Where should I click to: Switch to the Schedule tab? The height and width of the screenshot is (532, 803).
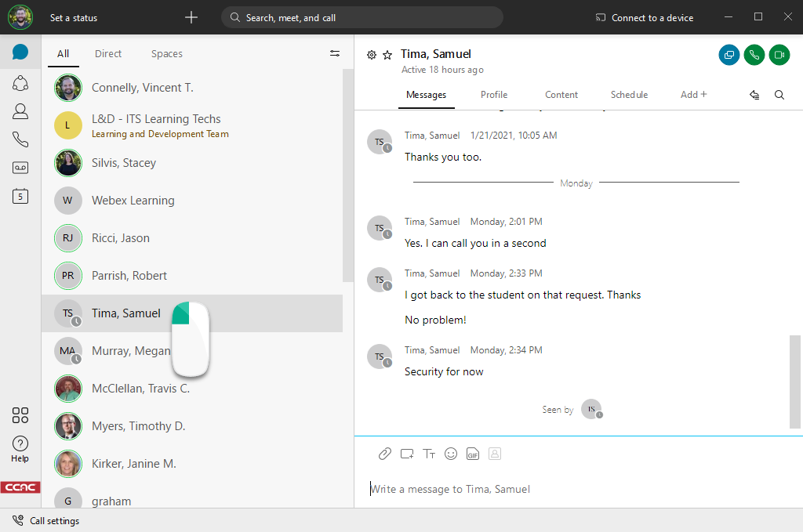tap(630, 95)
